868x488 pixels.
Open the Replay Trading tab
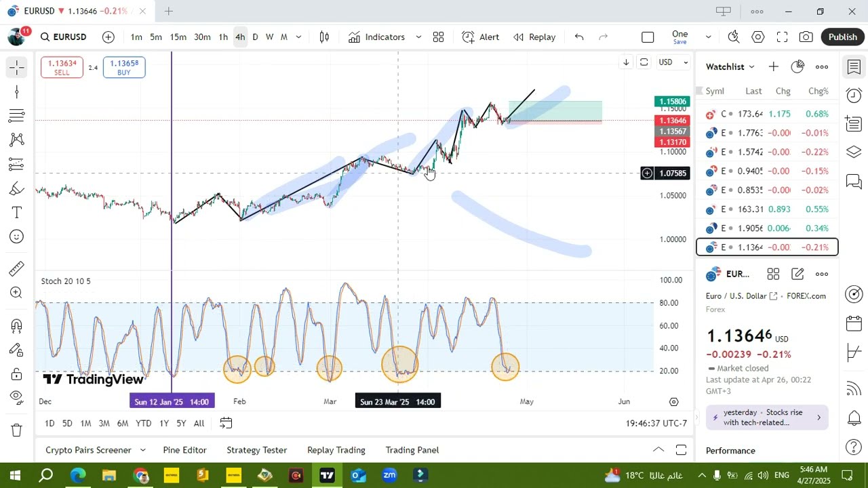pyautogui.click(x=336, y=450)
